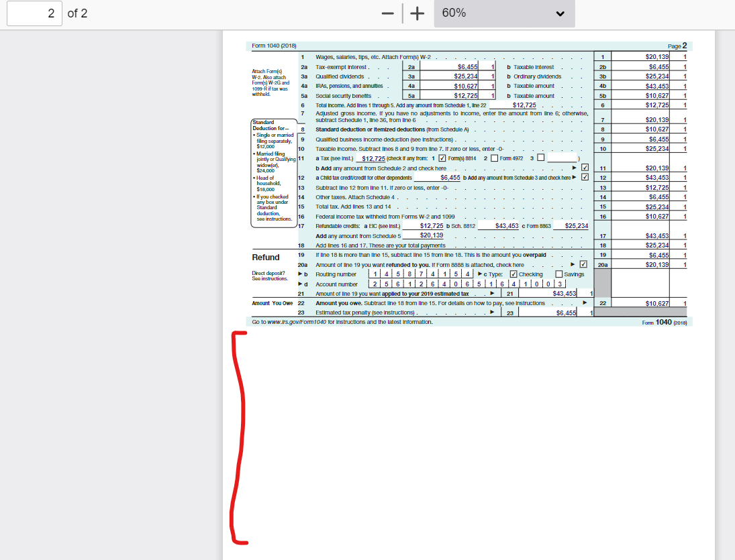Click line 4a IRAs and pensions field $10,627

(x=449, y=86)
